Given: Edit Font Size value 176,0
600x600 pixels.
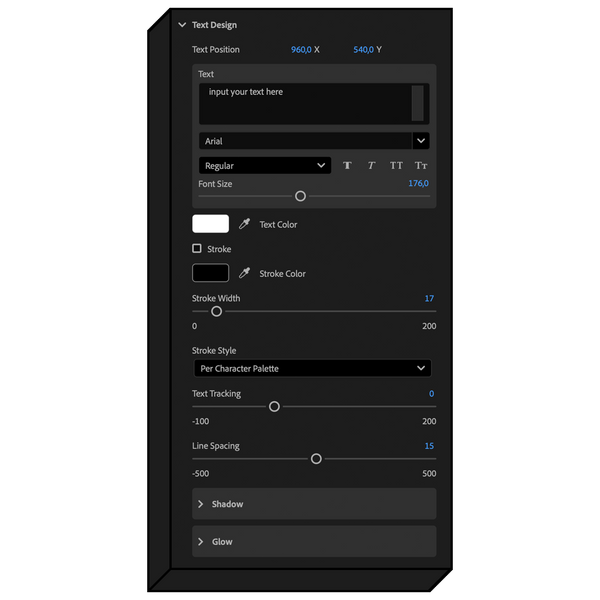Looking at the screenshot, I should pyautogui.click(x=418, y=184).
